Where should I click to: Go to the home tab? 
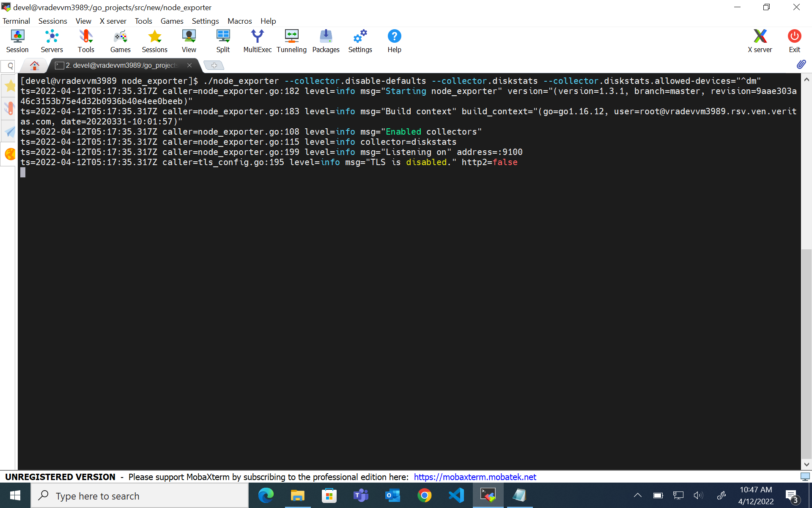click(x=35, y=65)
